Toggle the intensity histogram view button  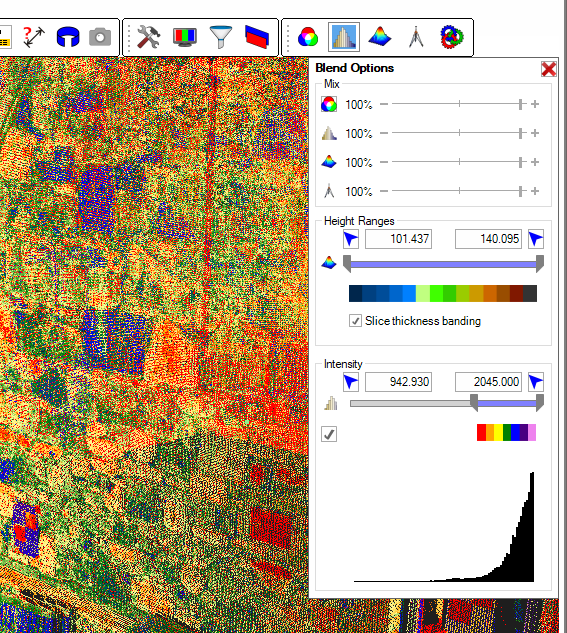click(x=344, y=37)
